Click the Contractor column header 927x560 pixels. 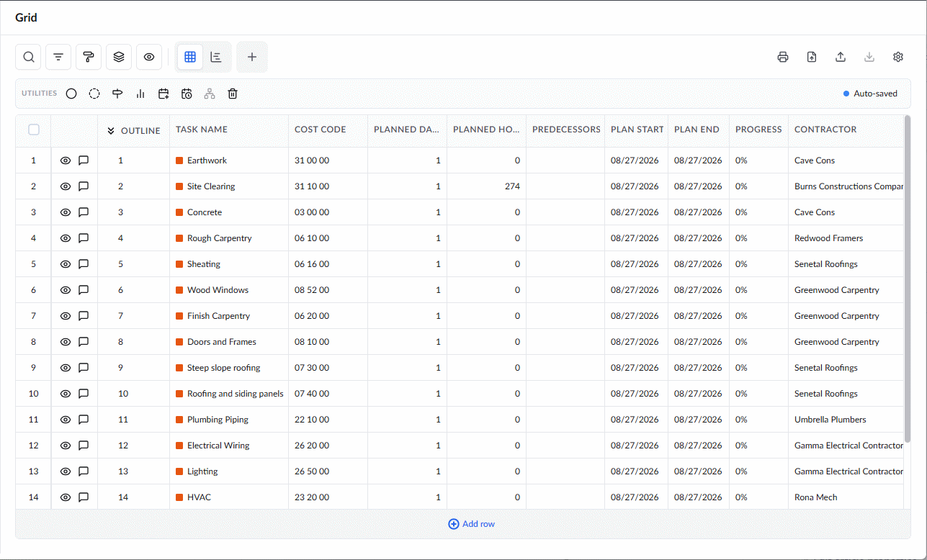pyautogui.click(x=846, y=130)
